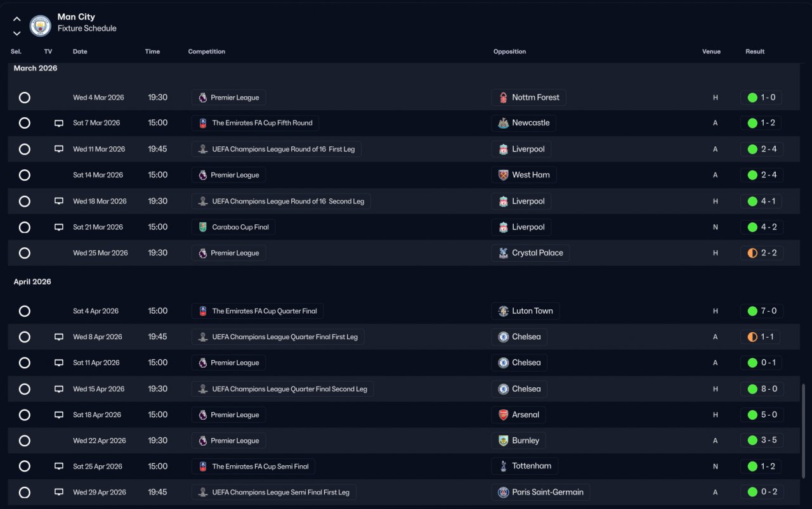The image size is (812, 509).
Task: Click FA Cup logo on Fifth Round row
Action: (202, 123)
